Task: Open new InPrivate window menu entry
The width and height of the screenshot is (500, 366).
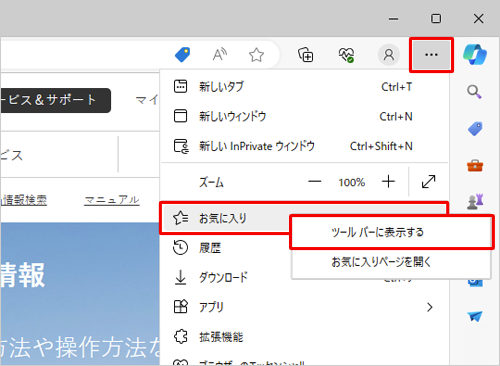Action: pos(304,146)
